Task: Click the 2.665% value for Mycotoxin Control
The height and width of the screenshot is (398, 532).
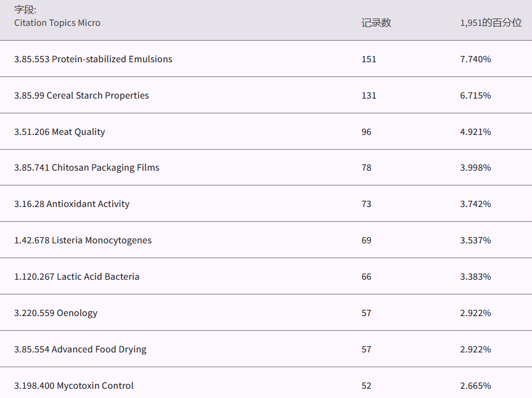Action: (475, 386)
